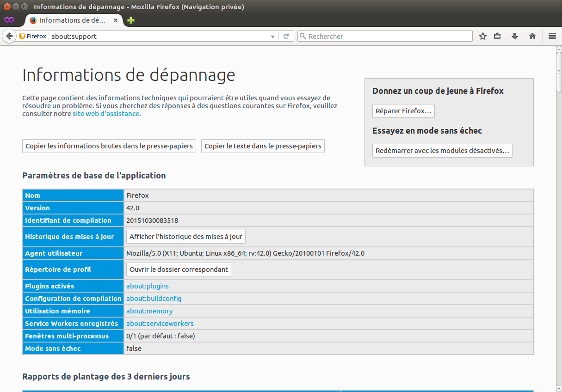
Task: Click the version value 42.0
Action: coord(133,208)
